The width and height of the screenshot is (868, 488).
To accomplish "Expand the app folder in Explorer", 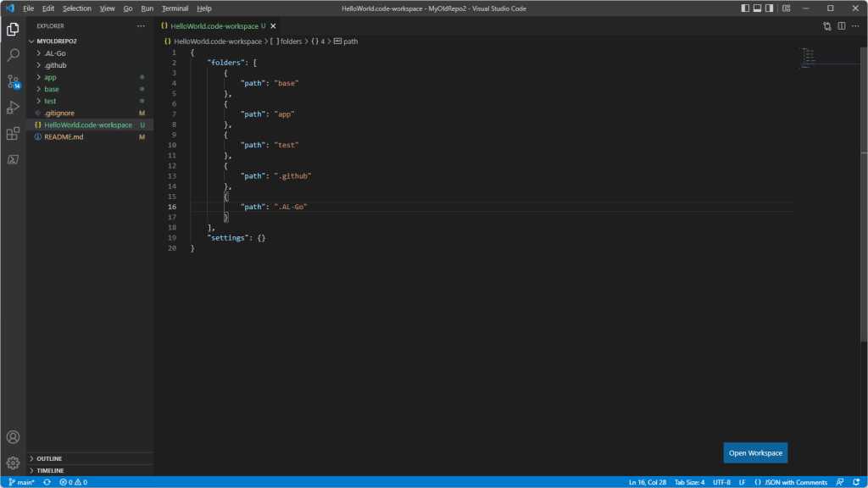I will [x=50, y=77].
